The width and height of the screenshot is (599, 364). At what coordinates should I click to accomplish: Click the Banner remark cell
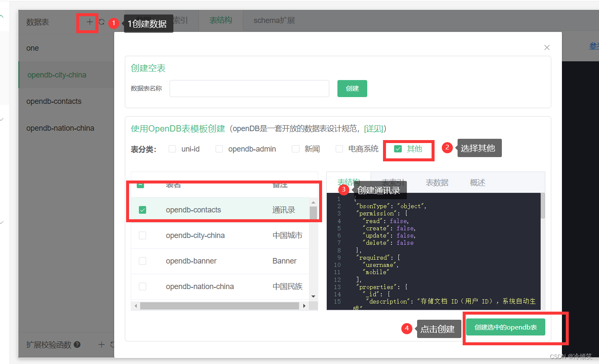285,261
